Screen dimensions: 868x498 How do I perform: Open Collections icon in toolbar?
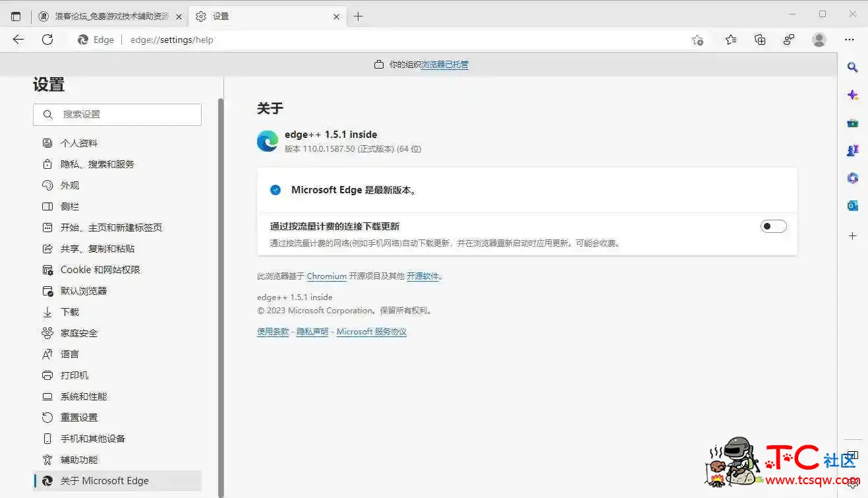(x=760, y=40)
